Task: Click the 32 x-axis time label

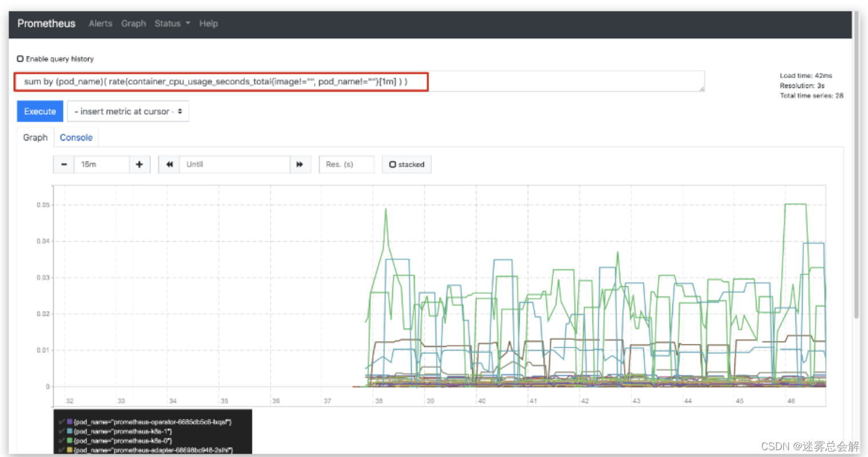Action: 70,401
